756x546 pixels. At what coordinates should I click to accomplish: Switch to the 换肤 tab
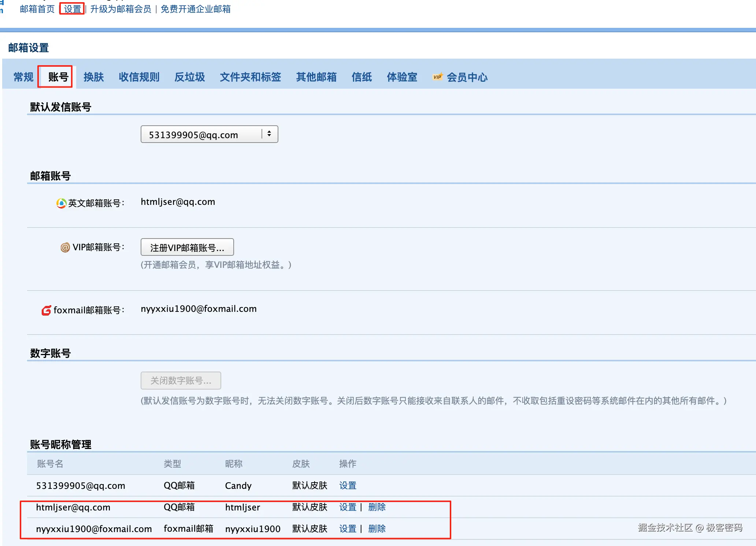pyautogui.click(x=94, y=77)
